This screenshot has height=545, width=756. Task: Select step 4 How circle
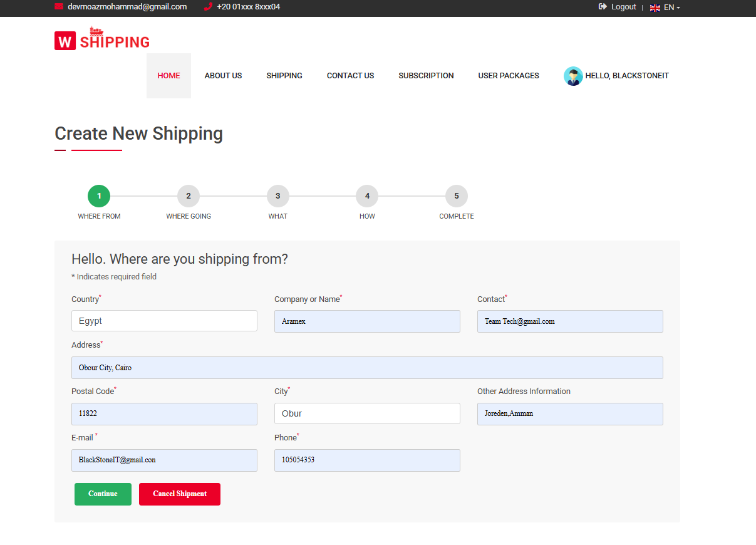pyautogui.click(x=367, y=196)
